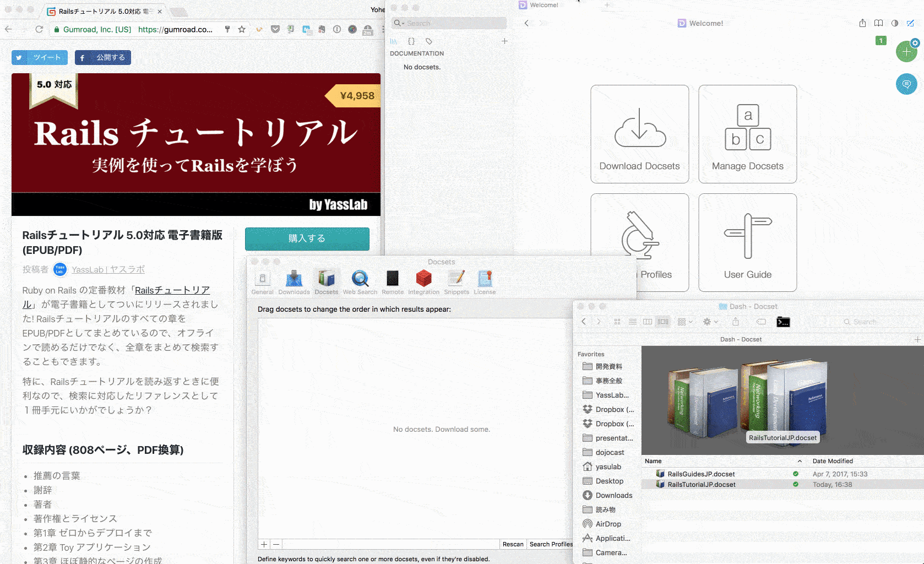This screenshot has width=924, height=564.
Task: Click the Chrome address bar URL
Action: [x=175, y=29]
